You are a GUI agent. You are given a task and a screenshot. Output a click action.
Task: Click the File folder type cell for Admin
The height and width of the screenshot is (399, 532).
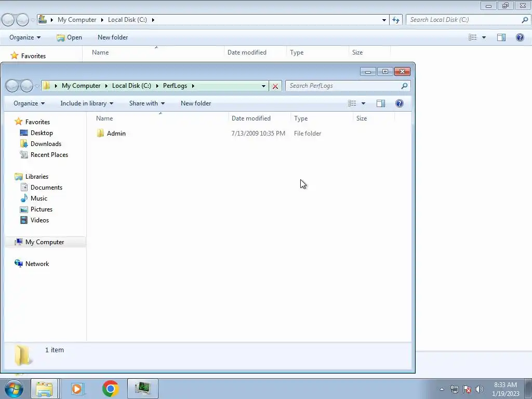point(308,134)
